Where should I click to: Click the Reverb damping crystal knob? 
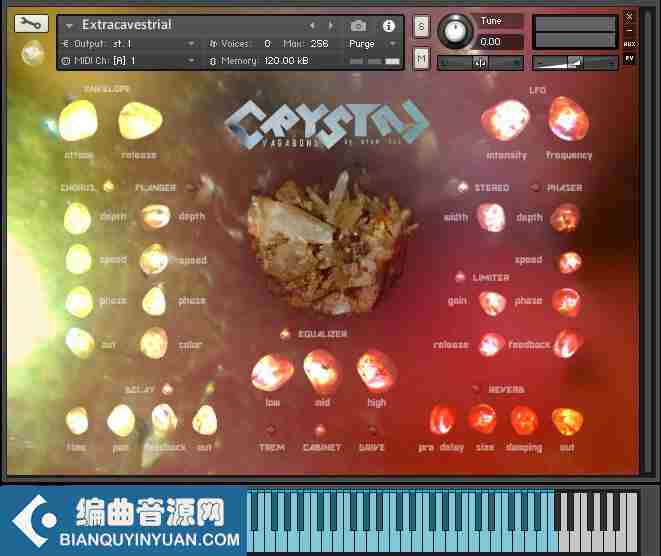pos(524,420)
